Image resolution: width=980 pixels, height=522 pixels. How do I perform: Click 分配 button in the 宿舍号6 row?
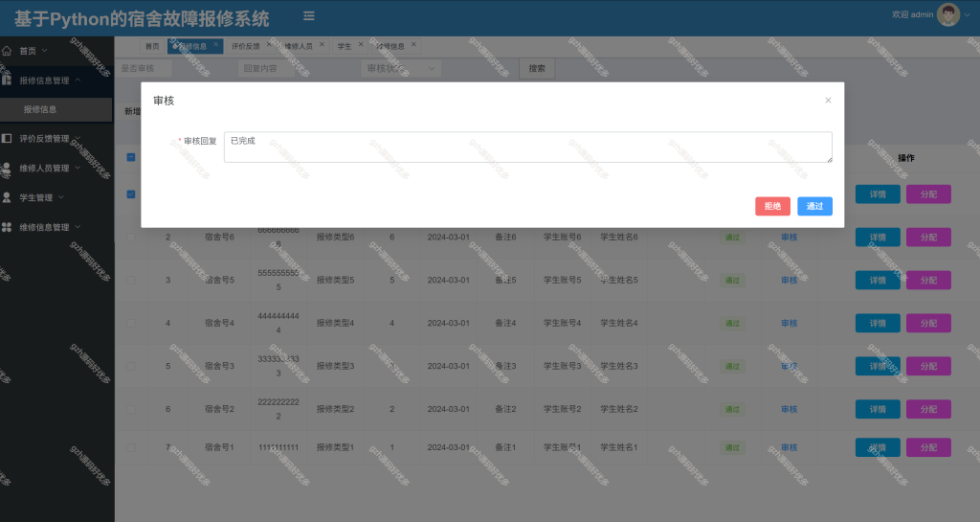click(928, 237)
